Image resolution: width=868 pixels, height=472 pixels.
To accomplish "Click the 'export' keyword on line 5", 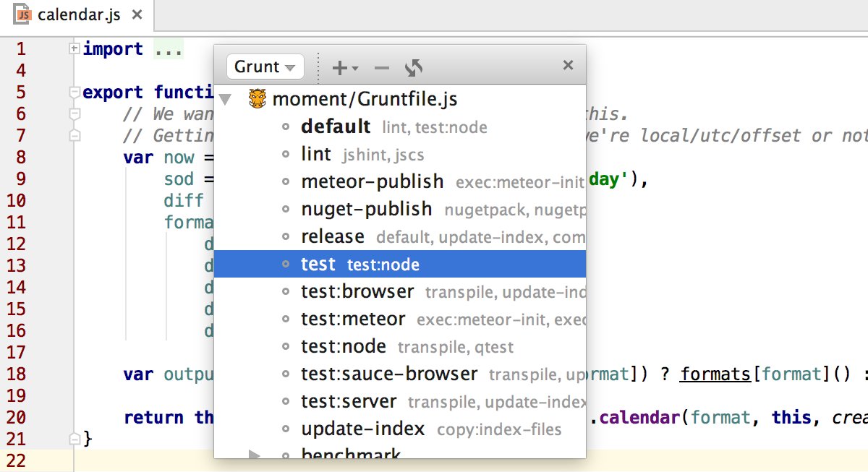I will pos(113,93).
